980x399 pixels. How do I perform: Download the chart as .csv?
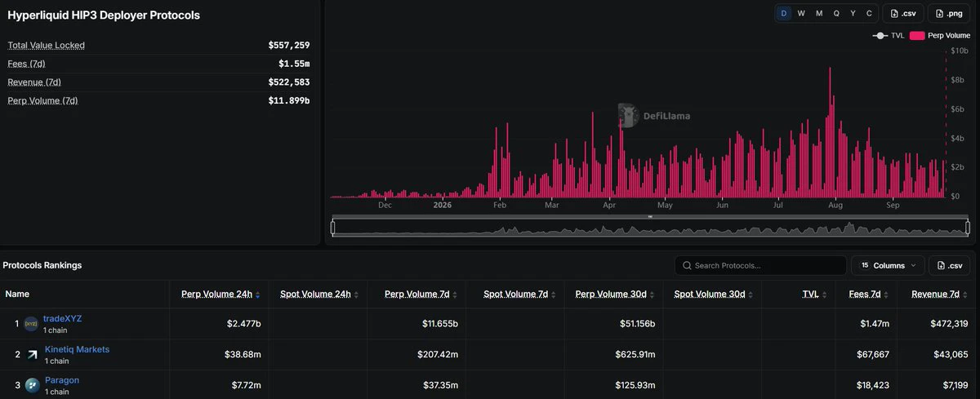pyautogui.click(x=904, y=13)
